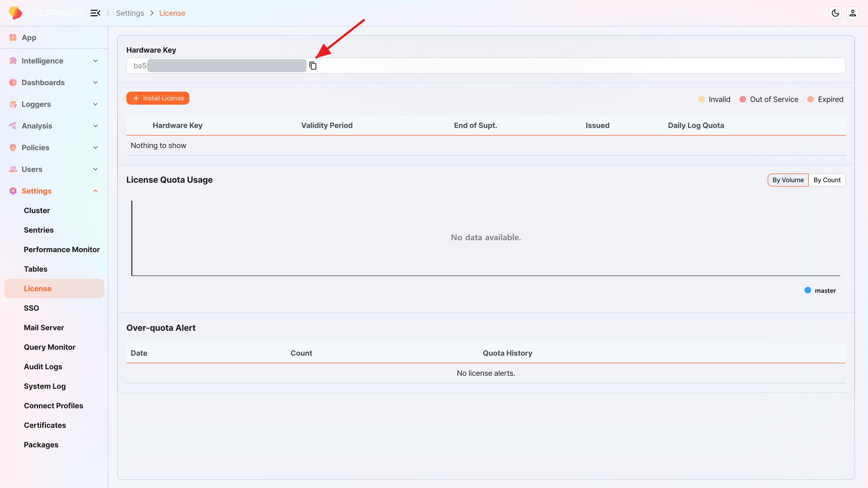Go to Settings in the breadcrumb
Screen dimensions: 868x488
(x=130, y=13)
